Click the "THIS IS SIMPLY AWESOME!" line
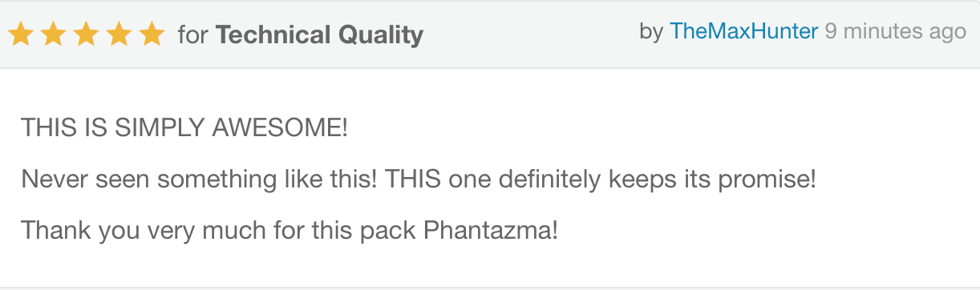This screenshot has width=980, height=290. point(184,127)
